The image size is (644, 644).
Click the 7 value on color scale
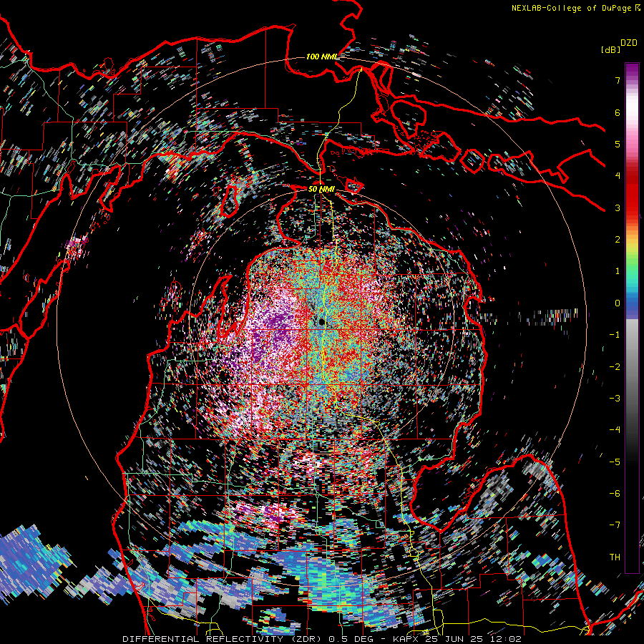(618, 80)
